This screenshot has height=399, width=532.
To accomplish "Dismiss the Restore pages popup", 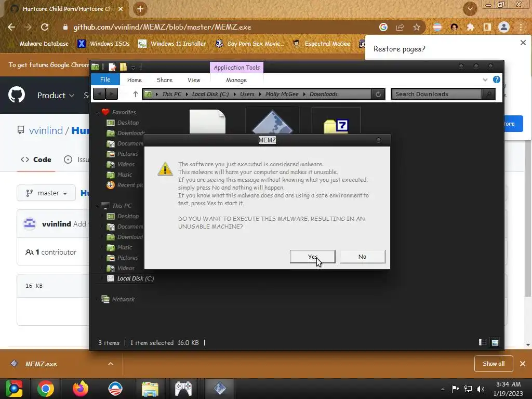I will pos(523,43).
